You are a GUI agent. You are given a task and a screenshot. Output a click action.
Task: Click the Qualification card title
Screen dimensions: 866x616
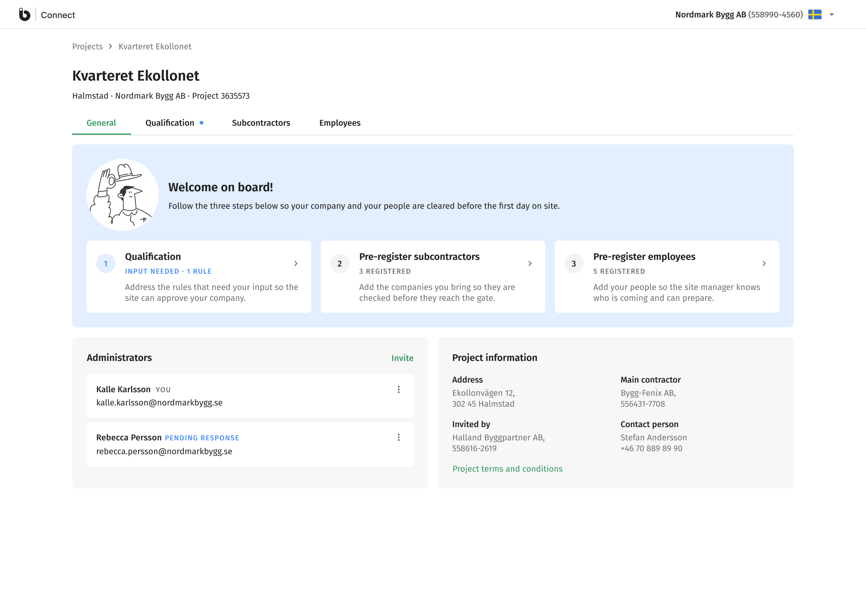[x=153, y=257]
